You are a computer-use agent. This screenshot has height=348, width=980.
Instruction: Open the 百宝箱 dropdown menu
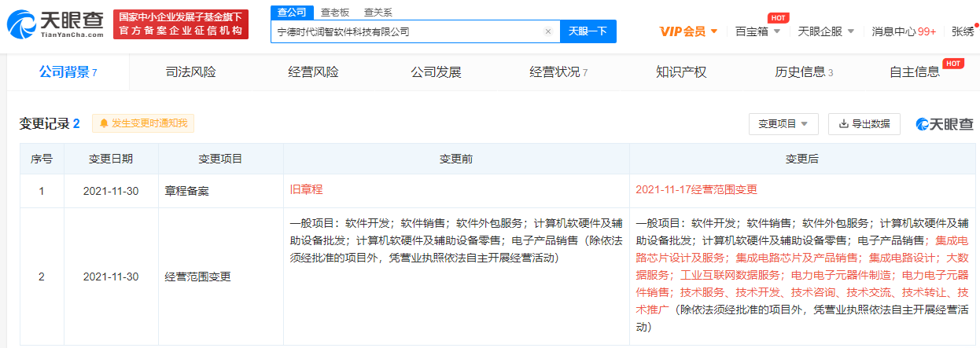point(757,31)
